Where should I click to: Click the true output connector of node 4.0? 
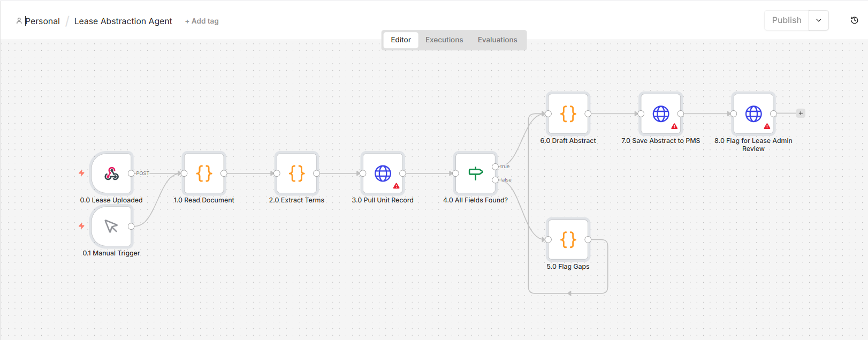coord(495,167)
